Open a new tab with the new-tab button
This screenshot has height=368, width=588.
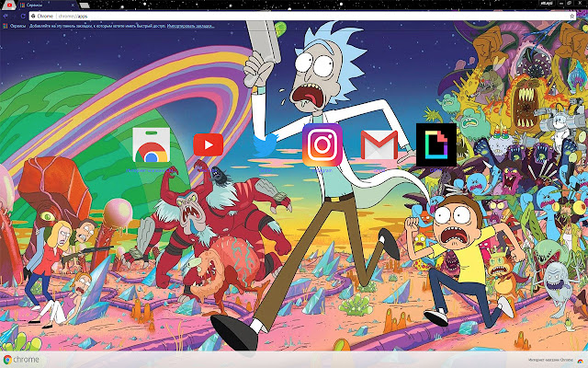(x=85, y=6)
